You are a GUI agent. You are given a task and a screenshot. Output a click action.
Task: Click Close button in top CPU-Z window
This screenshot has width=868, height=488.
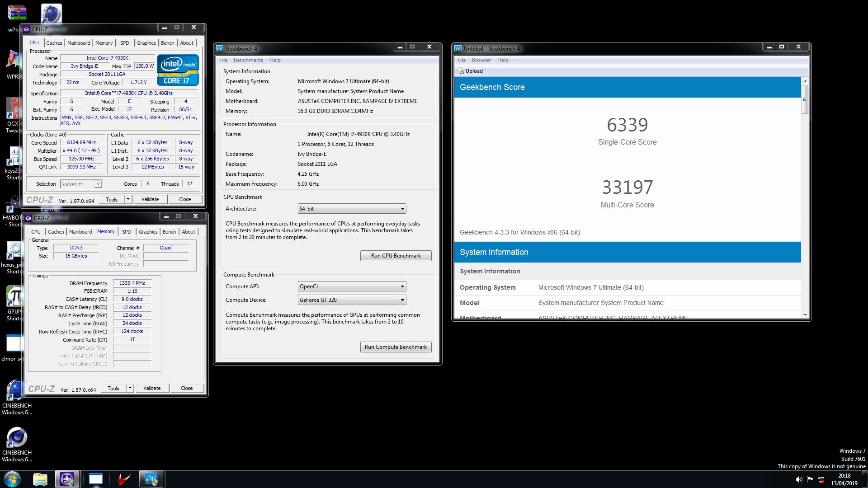185,199
